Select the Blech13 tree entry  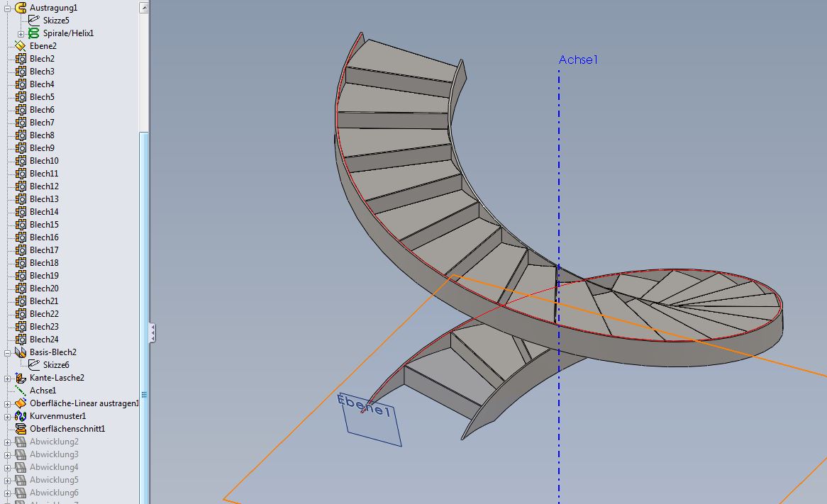click(44, 199)
